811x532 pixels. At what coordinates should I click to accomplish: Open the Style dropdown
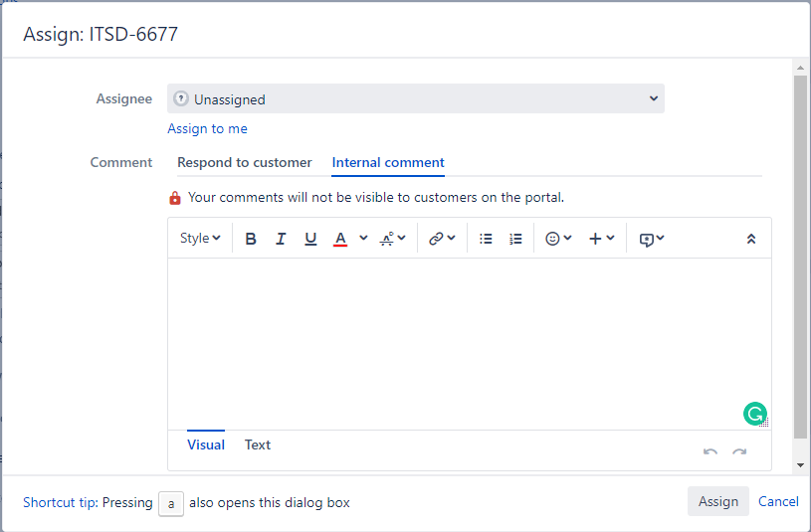click(200, 239)
